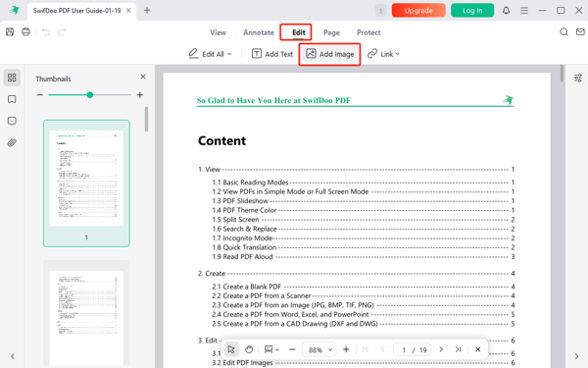588x368 pixels.
Task: Go to the previous page
Action: pyautogui.click(x=383, y=349)
